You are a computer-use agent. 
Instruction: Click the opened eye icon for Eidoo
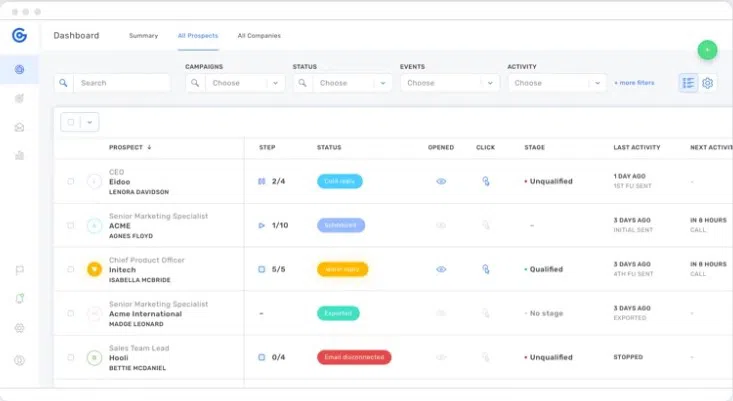(441, 182)
